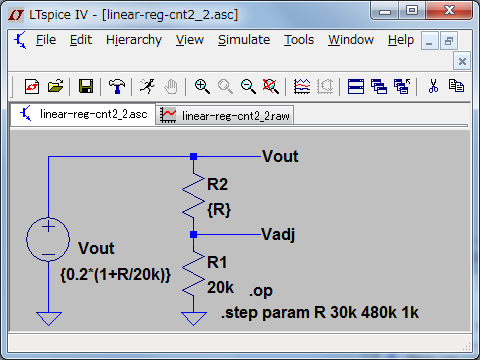Open the Simulate menu

[x=244, y=40]
